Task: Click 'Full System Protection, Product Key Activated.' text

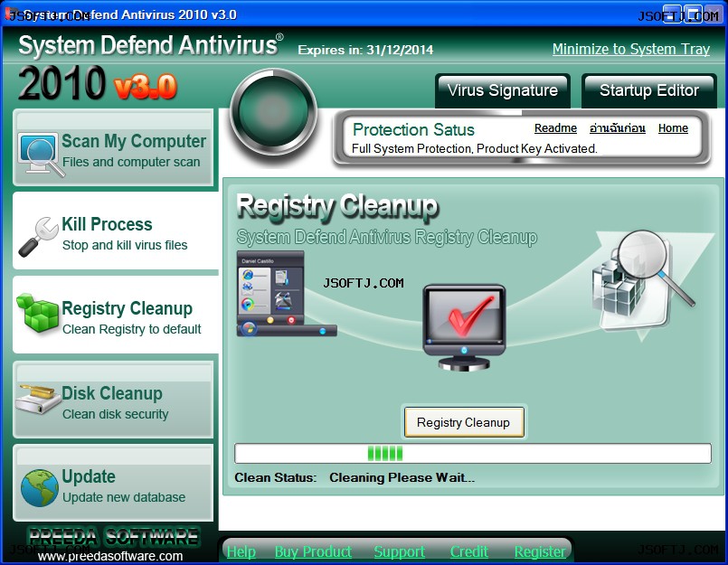Action: (x=475, y=148)
